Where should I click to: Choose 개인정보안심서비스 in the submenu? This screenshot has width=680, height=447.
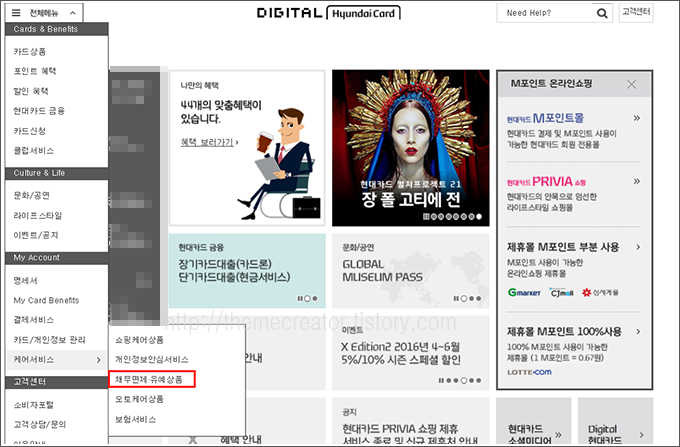tap(151, 360)
